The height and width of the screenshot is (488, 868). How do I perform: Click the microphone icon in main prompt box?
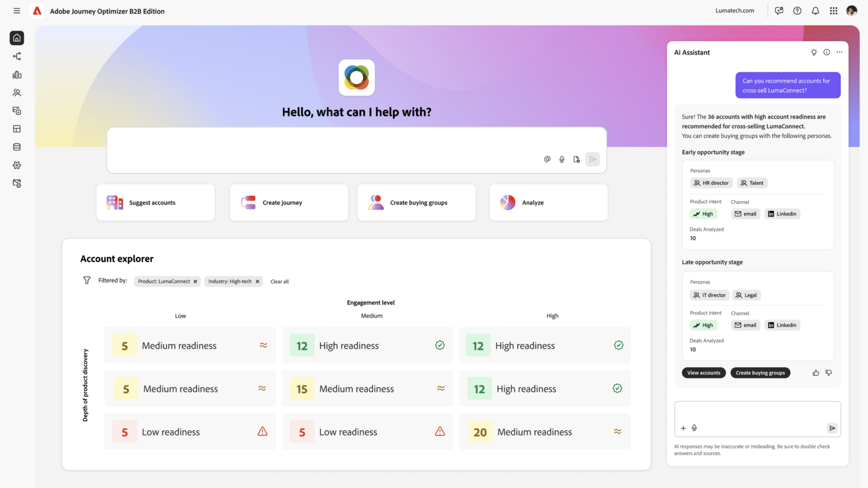(562, 159)
